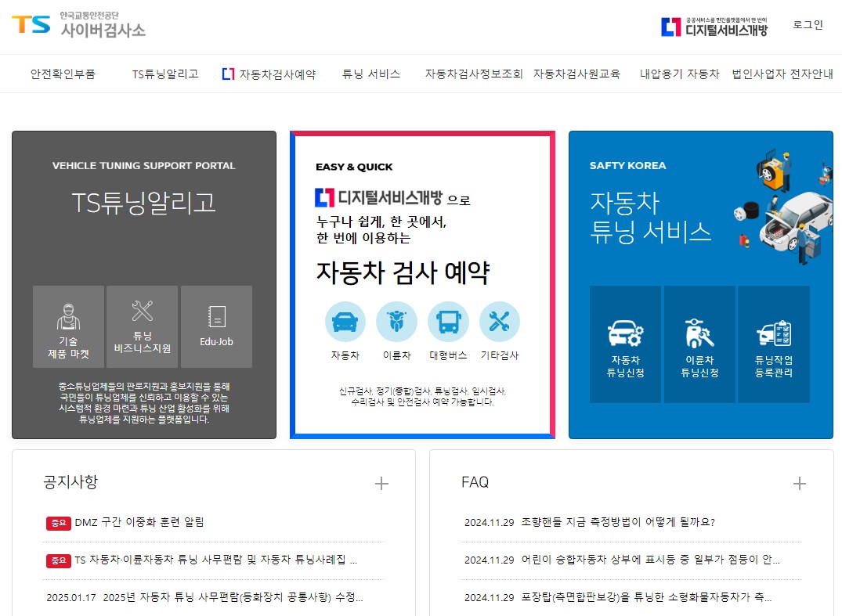Click the 로그인 button

807,25
